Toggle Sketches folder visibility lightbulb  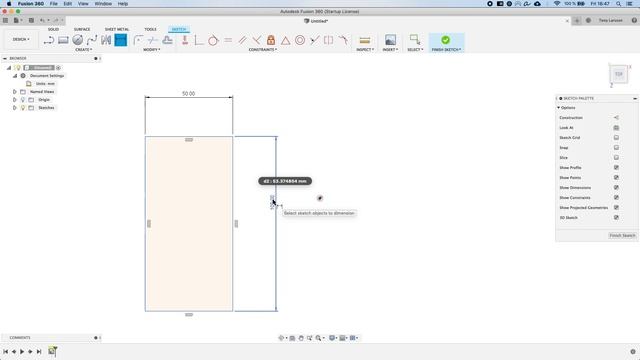pos(23,108)
